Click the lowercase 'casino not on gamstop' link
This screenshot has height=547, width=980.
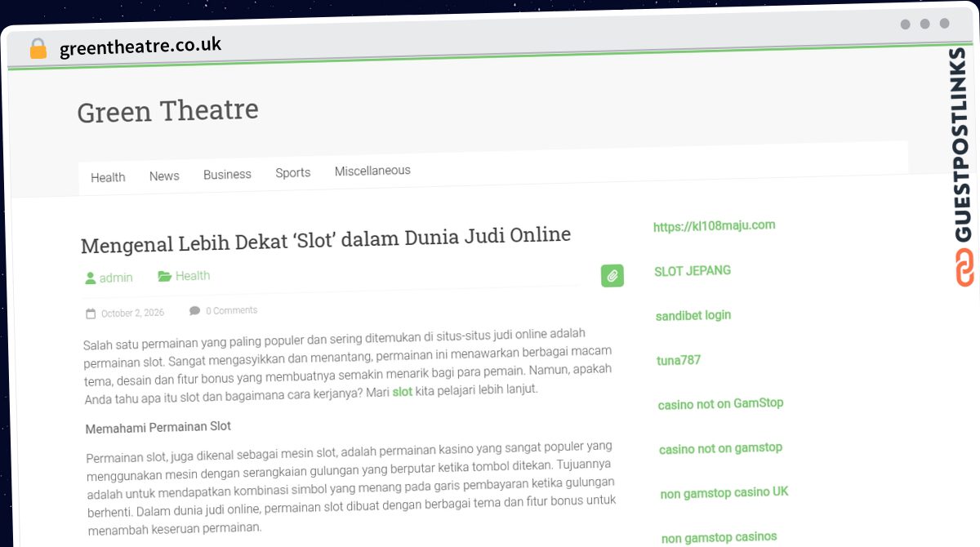pyautogui.click(x=721, y=448)
